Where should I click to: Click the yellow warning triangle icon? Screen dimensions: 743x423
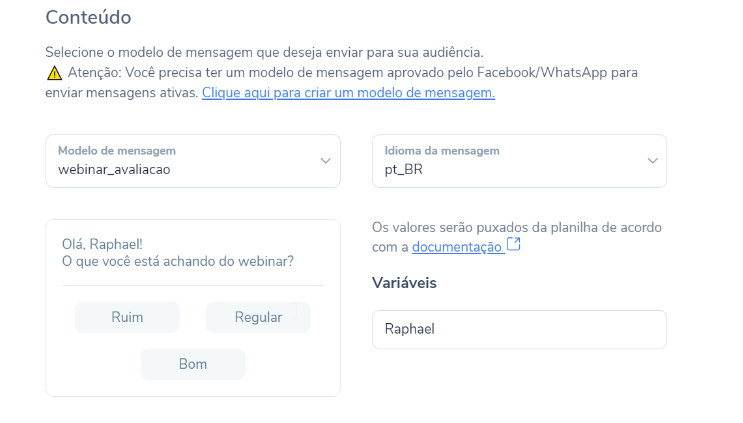(54, 73)
